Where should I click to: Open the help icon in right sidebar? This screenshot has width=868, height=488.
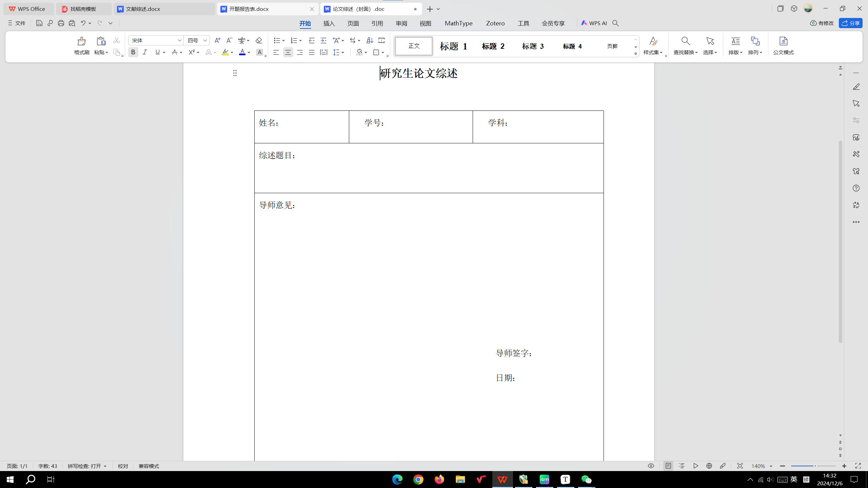856,188
